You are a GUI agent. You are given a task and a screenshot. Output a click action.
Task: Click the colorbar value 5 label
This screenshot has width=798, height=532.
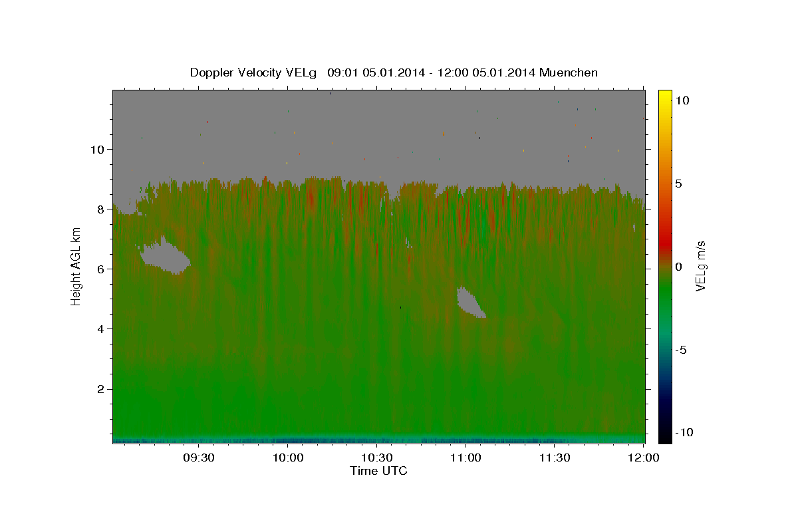(x=678, y=184)
